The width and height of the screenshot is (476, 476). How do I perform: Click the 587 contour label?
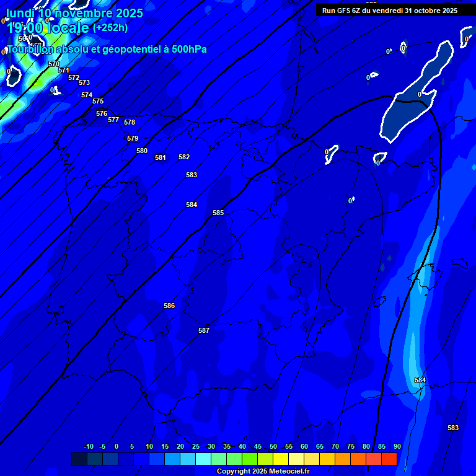(204, 331)
